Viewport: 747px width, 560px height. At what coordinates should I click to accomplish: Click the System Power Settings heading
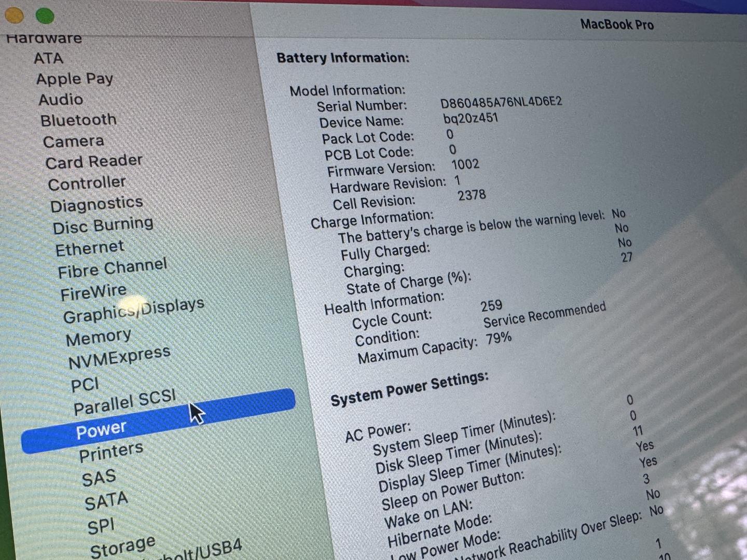click(x=410, y=389)
